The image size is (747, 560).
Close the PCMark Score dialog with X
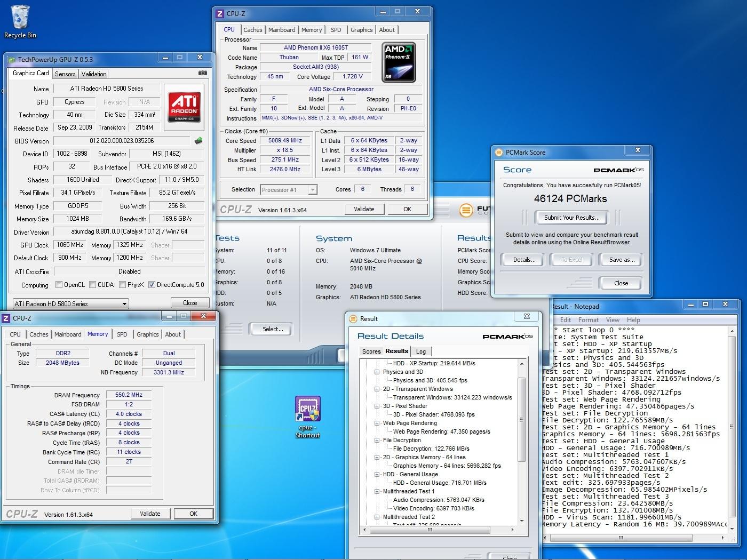pos(637,150)
